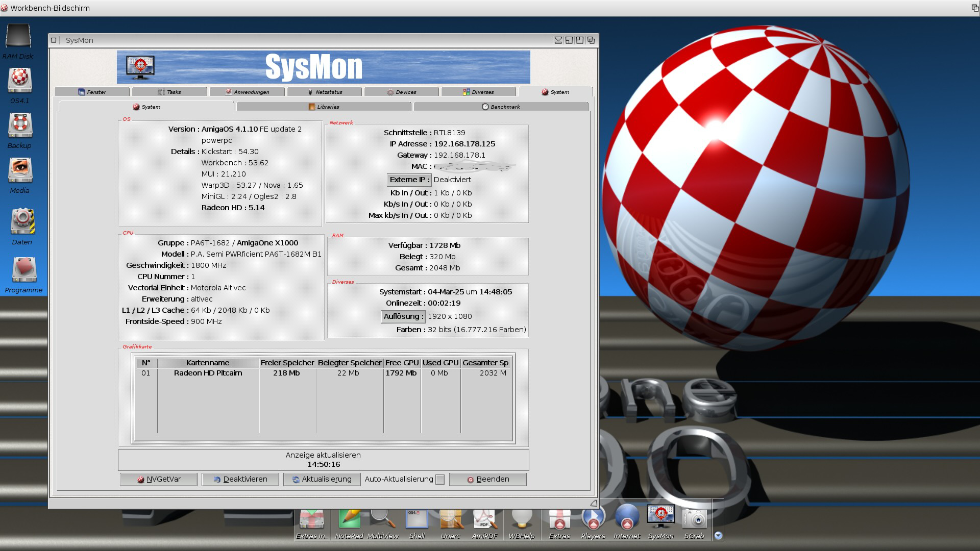Open the Programme drive icon
Image resolution: width=980 pixels, height=551 pixels.
(x=23, y=275)
